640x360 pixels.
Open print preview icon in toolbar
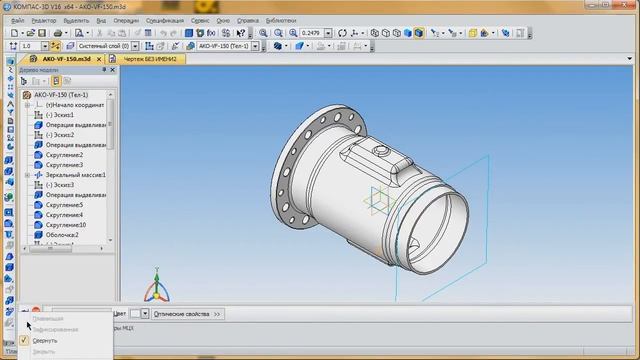(x=79, y=33)
